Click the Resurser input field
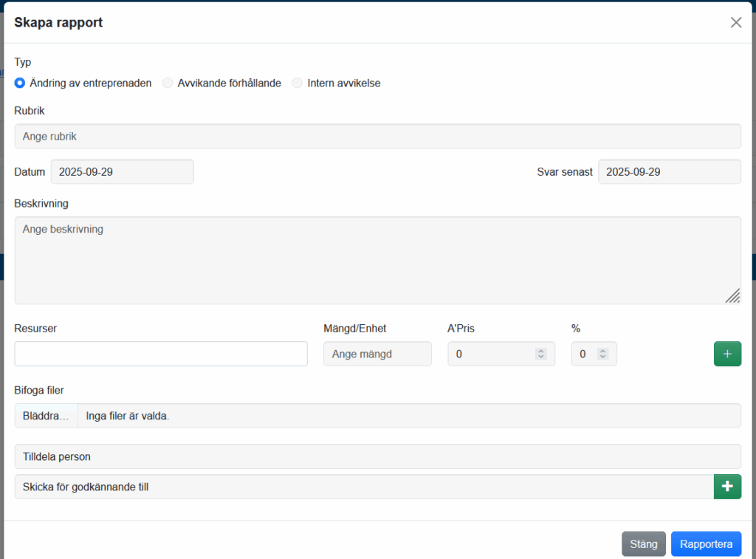The image size is (756, 559). point(161,354)
